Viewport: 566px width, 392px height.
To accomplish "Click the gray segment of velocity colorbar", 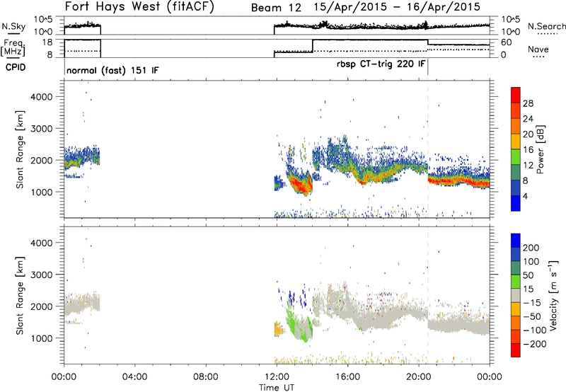I will pos(516,295).
